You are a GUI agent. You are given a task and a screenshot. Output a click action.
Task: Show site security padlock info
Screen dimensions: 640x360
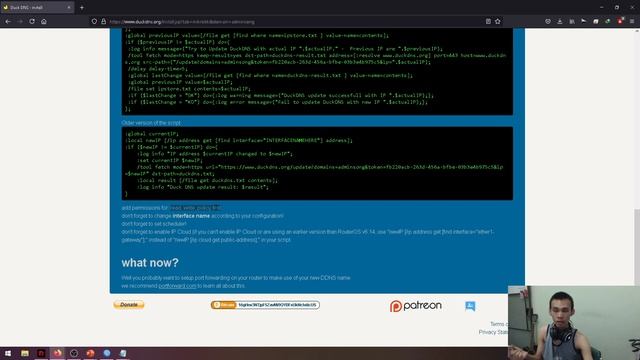click(103, 21)
